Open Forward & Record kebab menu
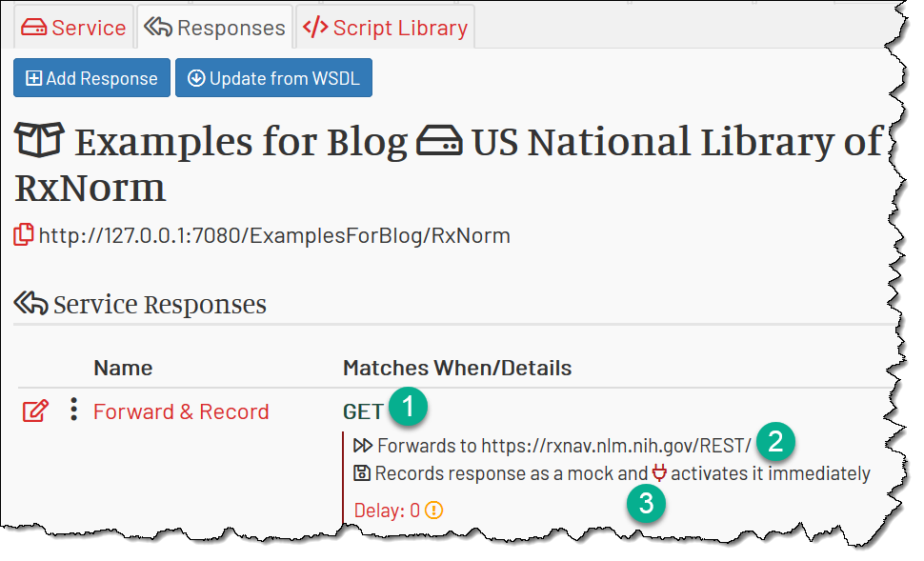 pyautogui.click(x=73, y=409)
